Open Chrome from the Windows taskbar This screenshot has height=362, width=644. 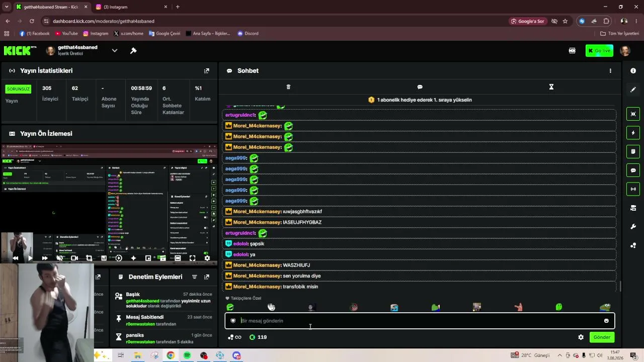[171, 355]
